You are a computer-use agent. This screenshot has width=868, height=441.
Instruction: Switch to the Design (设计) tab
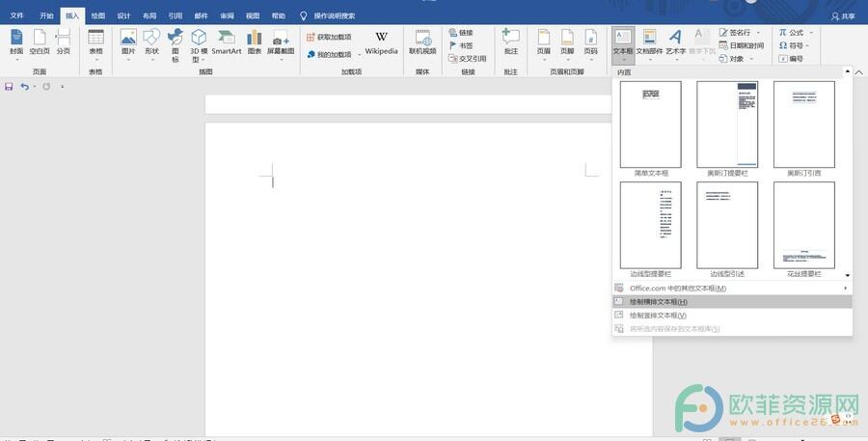click(x=123, y=16)
